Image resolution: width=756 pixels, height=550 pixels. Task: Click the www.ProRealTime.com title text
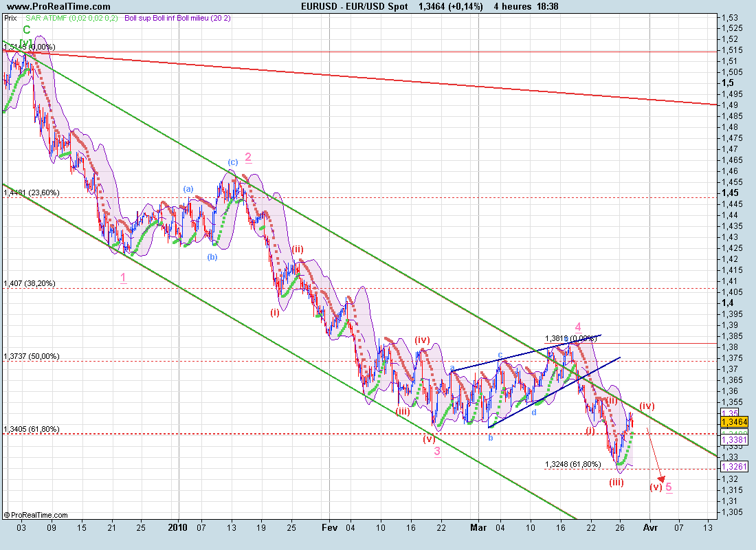pyautogui.click(x=59, y=6)
